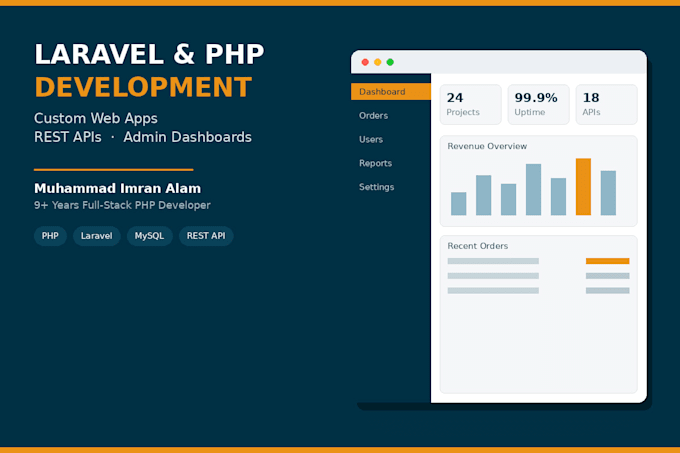
Task: Click the orange status tag in Recent Orders
Action: tap(608, 261)
